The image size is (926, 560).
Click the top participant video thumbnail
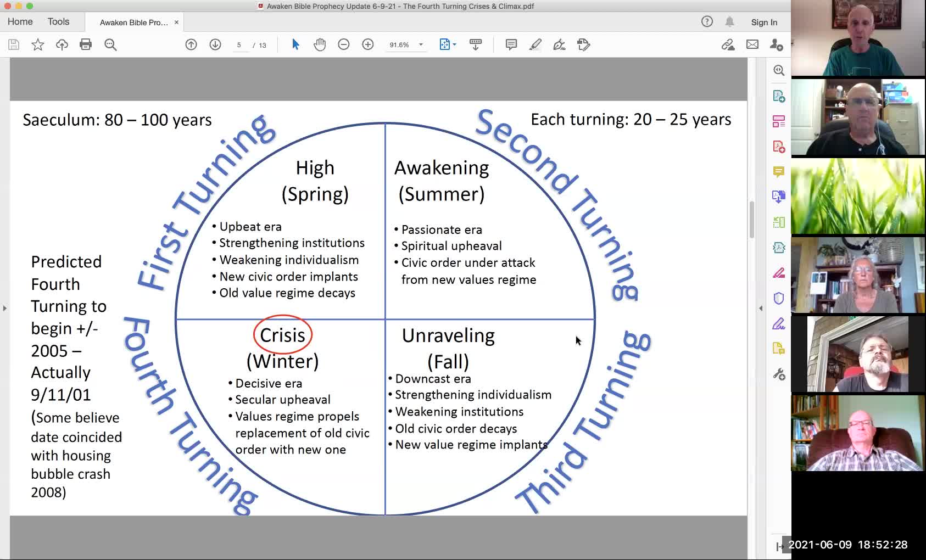[858, 38]
